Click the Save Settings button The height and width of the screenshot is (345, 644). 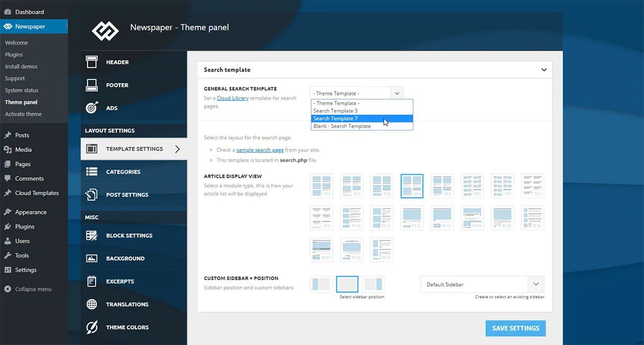click(x=516, y=328)
